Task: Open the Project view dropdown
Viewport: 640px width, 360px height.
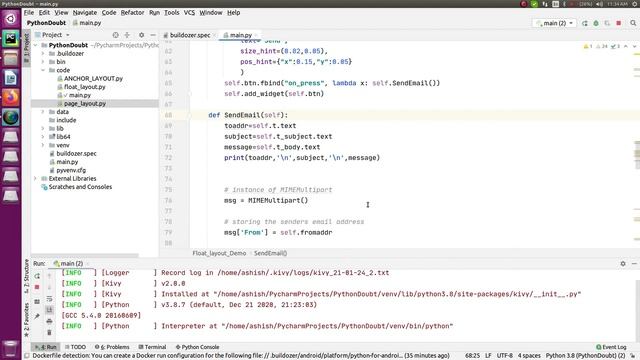Action: 52,35
